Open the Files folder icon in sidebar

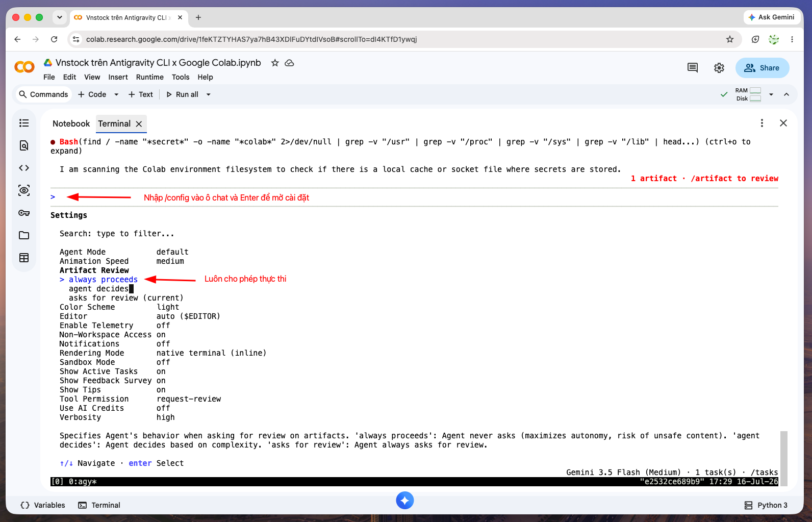24,235
